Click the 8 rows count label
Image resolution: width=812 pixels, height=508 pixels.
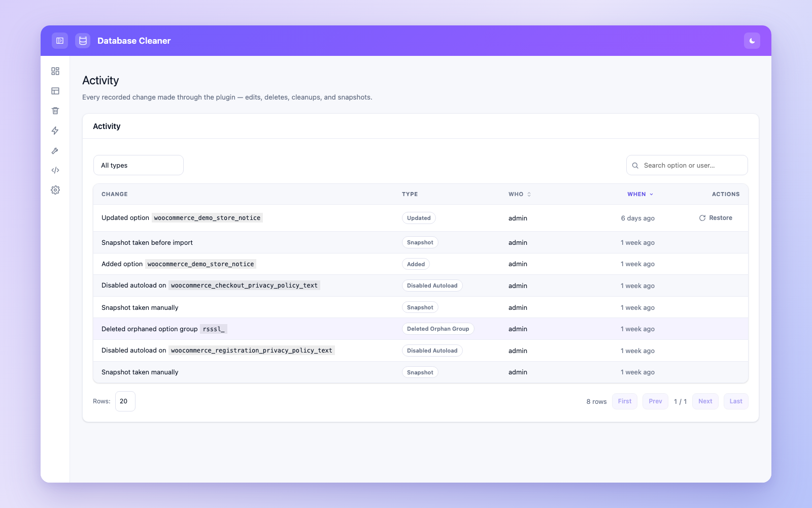(x=596, y=401)
